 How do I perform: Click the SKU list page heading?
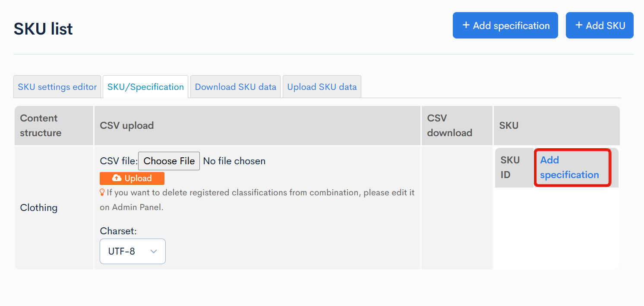coord(43,29)
